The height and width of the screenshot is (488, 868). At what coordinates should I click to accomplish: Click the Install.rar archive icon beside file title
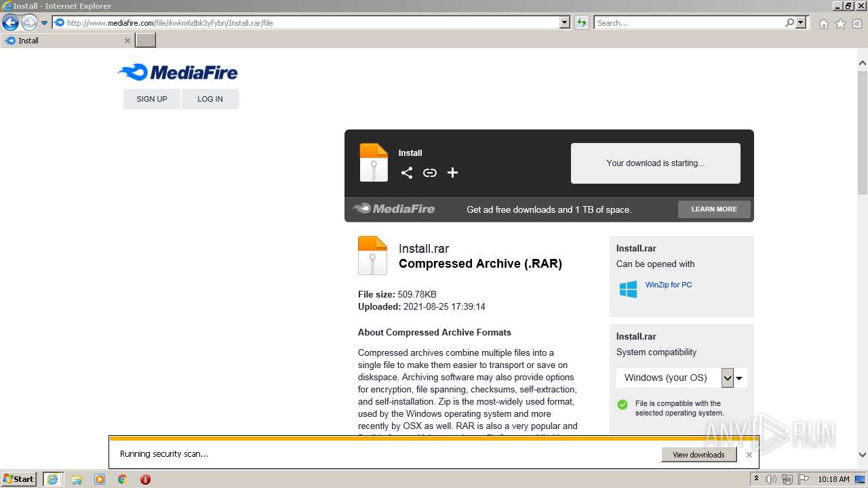(372, 256)
